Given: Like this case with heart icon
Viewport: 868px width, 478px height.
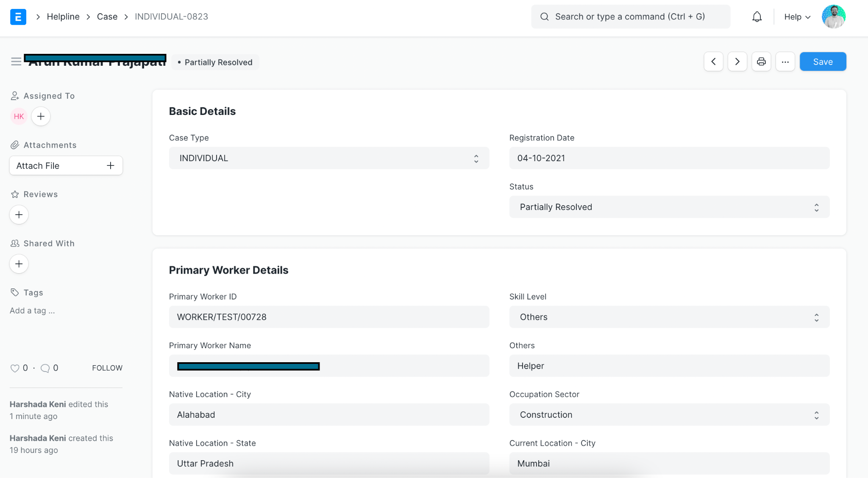Looking at the screenshot, I should 15,368.
